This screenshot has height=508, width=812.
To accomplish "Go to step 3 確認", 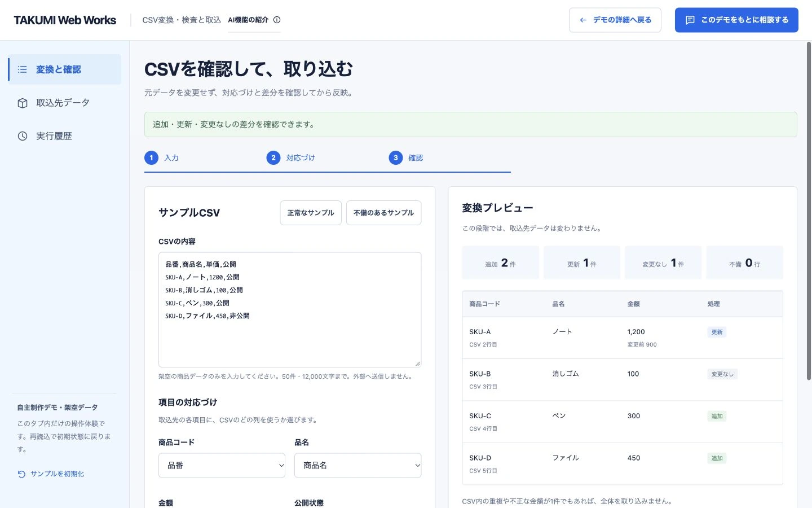I will point(407,157).
